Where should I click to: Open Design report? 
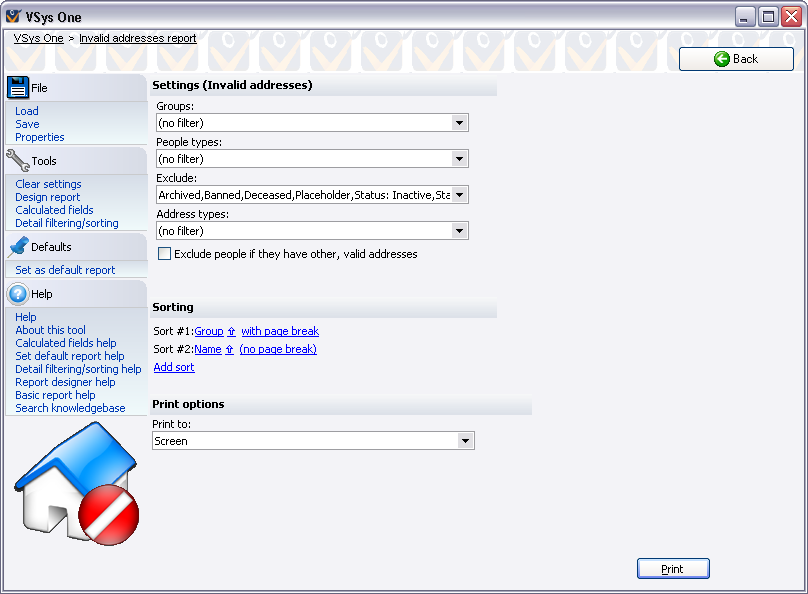click(x=48, y=197)
